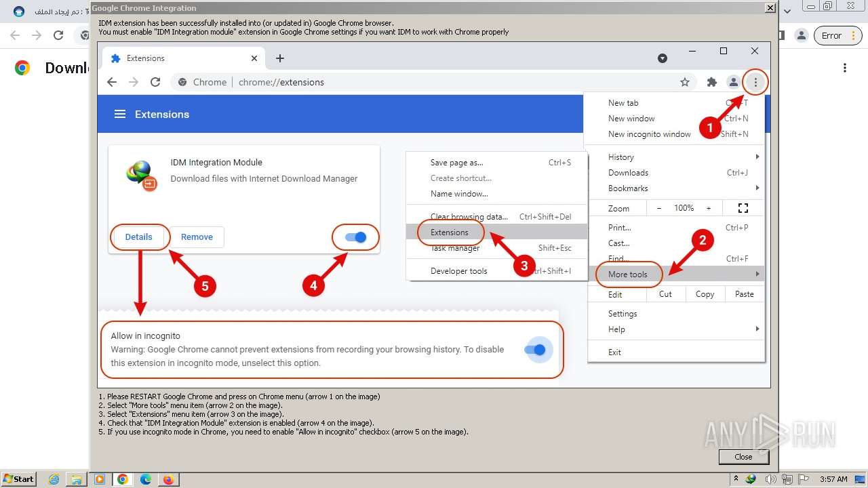The height and width of the screenshot is (488, 868).
Task: Open Firefox from the taskbar
Action: coord(168,479)
